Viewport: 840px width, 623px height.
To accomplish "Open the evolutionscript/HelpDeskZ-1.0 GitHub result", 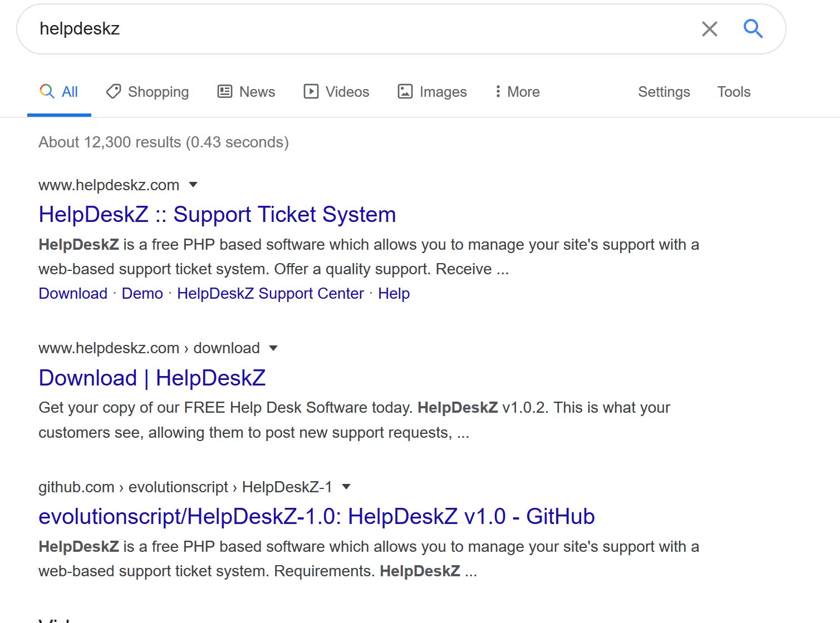I will (x=316, y=517).
